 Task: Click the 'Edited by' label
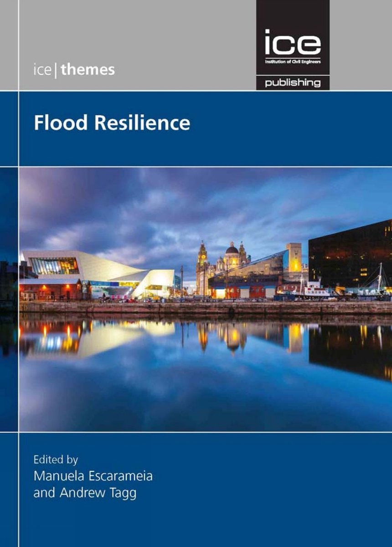coord(56,459)
